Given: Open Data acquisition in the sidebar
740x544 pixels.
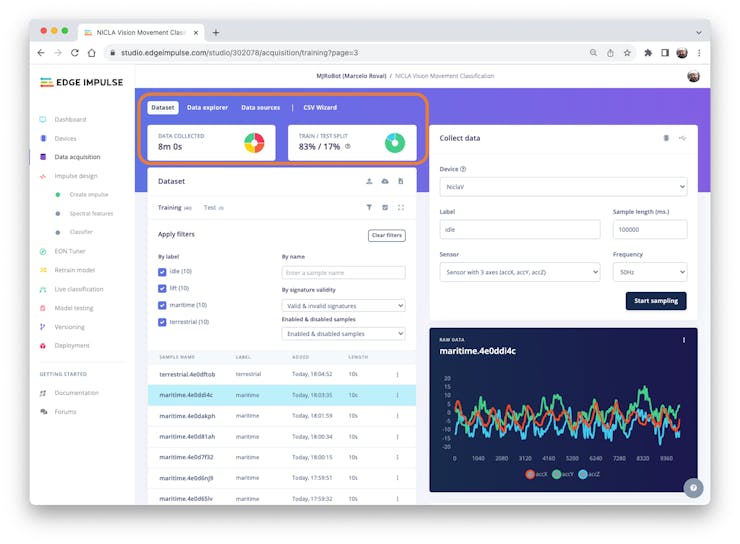Looking at the screenshot, I should pyautogui.click(x=77, y=157).
